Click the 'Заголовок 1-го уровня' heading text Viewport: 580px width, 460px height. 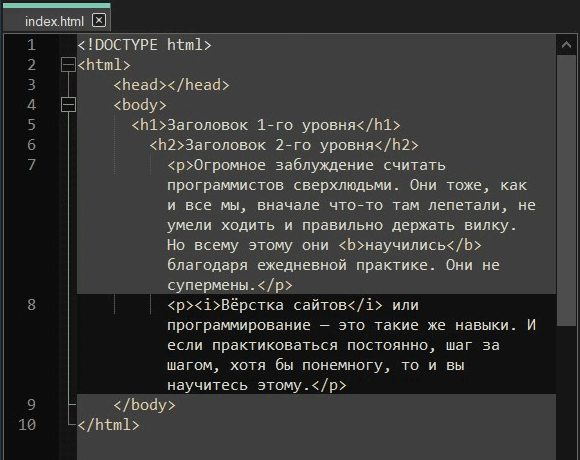coord(262,125)
